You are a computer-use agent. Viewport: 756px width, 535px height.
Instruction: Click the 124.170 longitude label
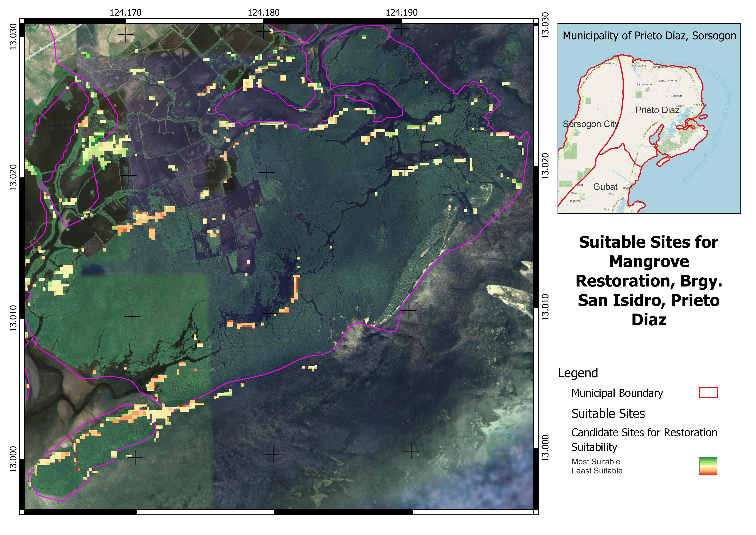(125, 13)
